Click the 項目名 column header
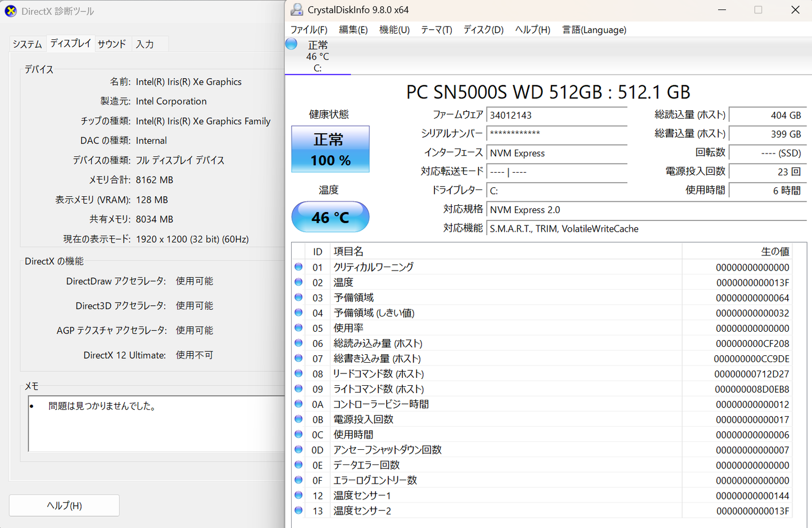Image resolution: width=812 pixels, height=528 pixels. [506, 251]
